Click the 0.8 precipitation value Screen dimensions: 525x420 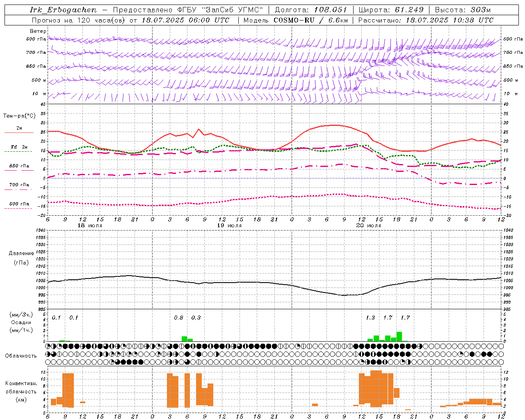click(178, 318)
